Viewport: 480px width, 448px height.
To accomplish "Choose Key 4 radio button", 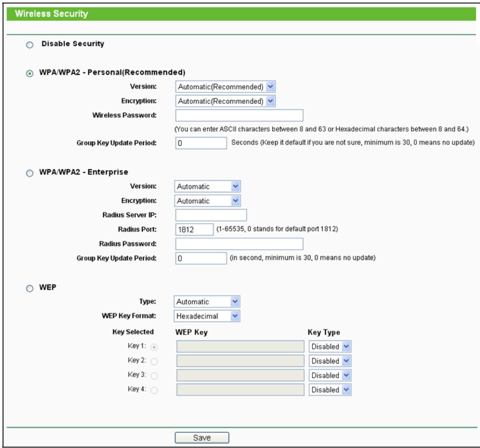I will [x=154, y=390].
